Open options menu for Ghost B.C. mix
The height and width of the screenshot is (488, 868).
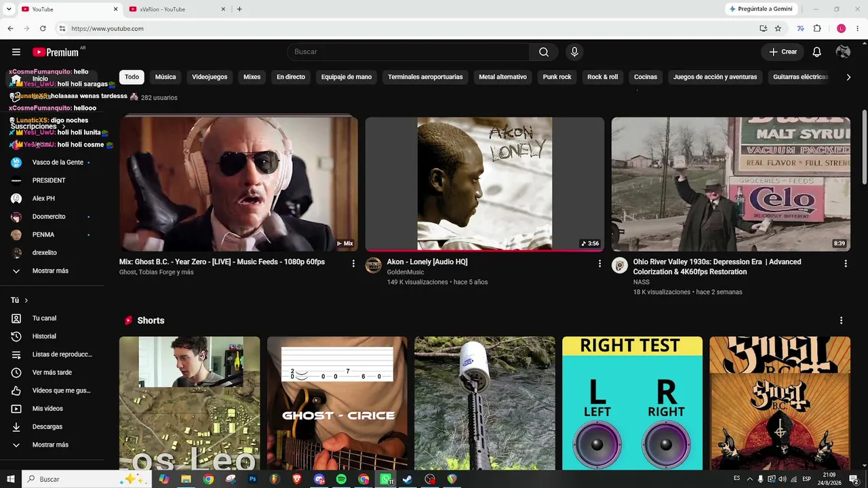point(353,263)
